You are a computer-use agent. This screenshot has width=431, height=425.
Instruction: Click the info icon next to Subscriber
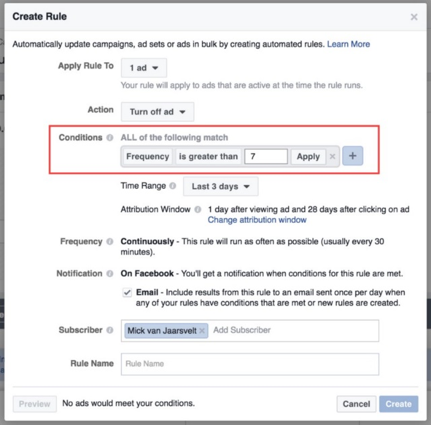click(x=110, y=330)
